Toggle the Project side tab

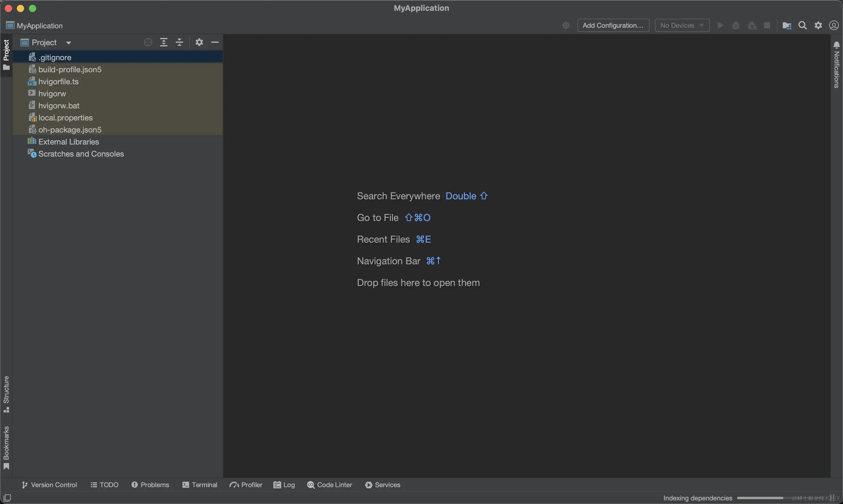tap(6, 55)
